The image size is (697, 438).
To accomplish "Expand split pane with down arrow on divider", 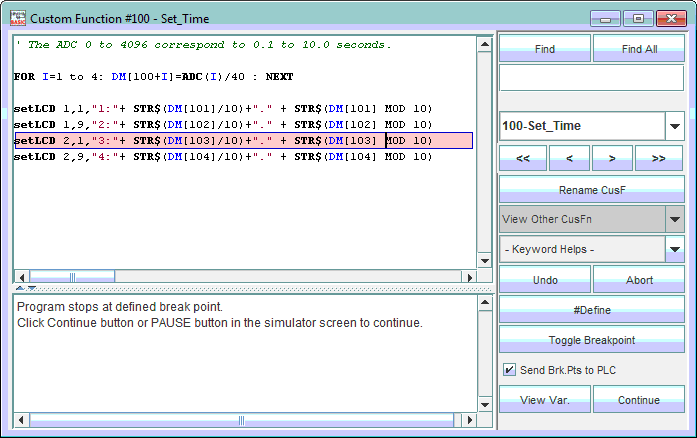I will 32,288.
